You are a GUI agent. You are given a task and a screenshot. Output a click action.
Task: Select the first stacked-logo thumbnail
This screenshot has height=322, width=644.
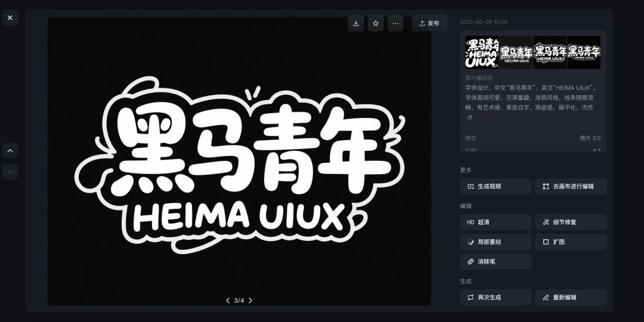tap(482, 52)
